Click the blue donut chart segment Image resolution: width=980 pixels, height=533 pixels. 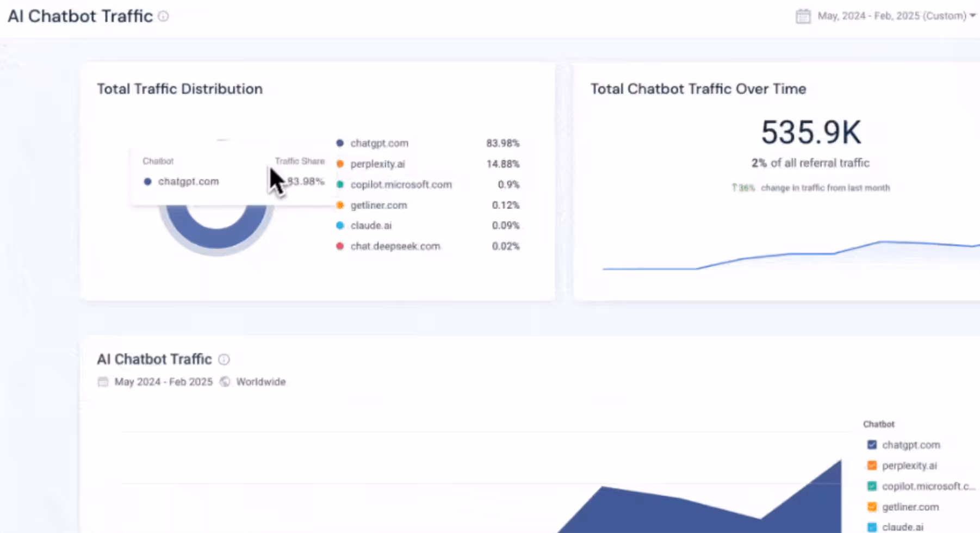coord(216,239)
